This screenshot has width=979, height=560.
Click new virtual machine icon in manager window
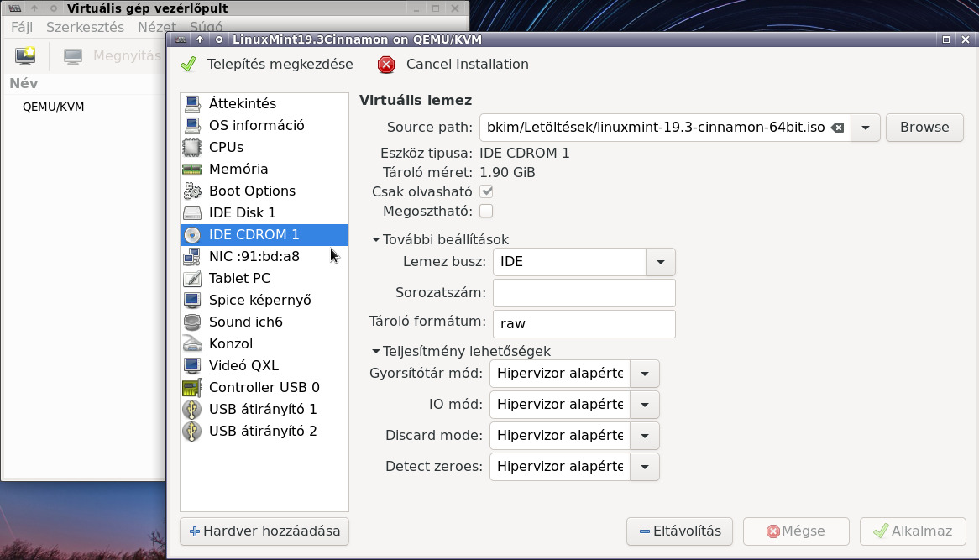pos(25,55)
